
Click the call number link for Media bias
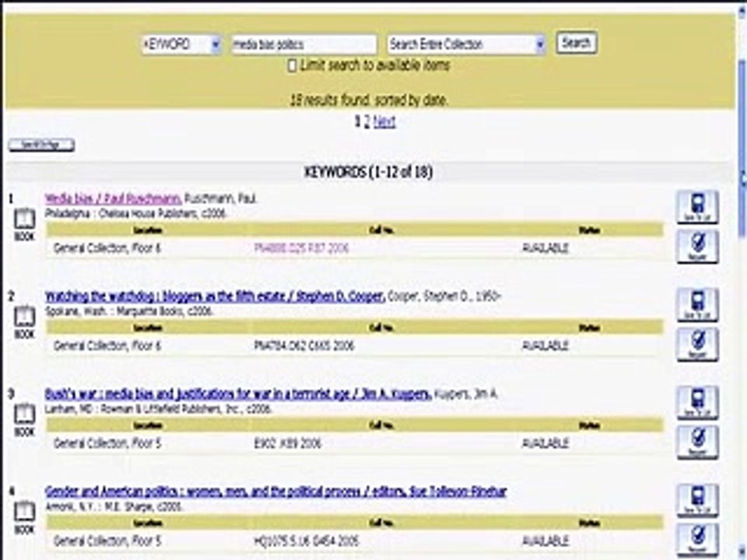pos(301,248)
